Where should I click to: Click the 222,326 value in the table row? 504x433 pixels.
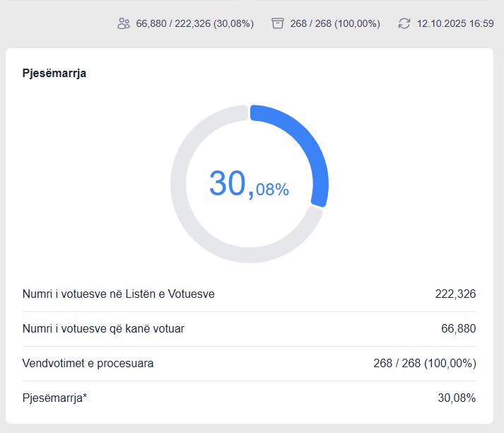455,294
